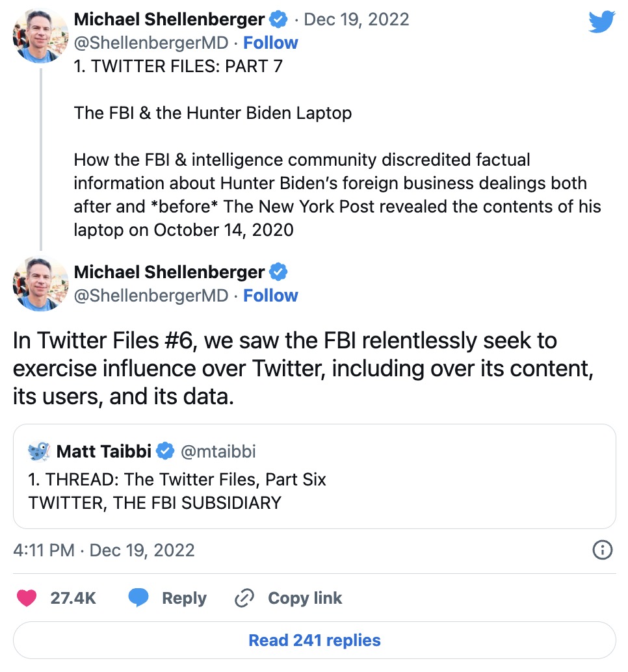The width and height of the screenshot is (628, 672).
Task: Click the Twitter bird logo
Action: click(x=602, y=21)
